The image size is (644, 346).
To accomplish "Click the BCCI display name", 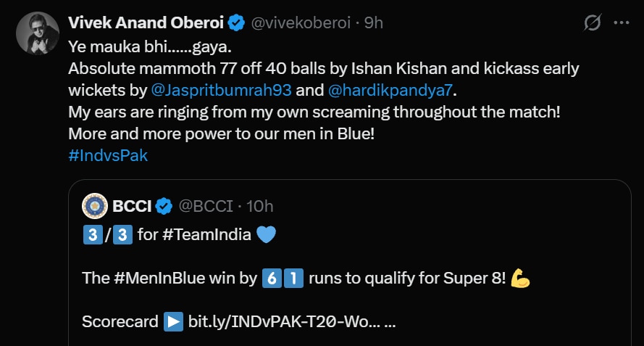I will [x=131, y=206].
